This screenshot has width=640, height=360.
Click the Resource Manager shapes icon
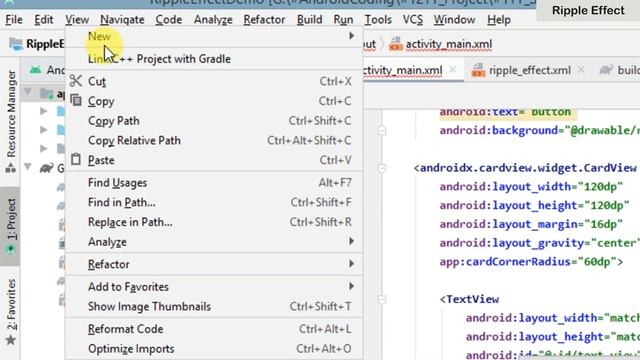click(x=11, y=168)
